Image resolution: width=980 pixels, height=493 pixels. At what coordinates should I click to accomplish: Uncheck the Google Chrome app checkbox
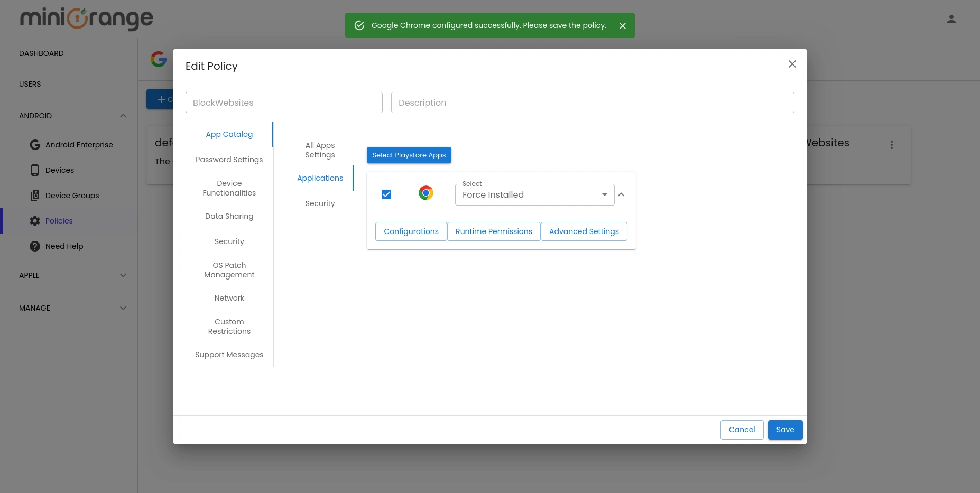click(x=386, y=194)
